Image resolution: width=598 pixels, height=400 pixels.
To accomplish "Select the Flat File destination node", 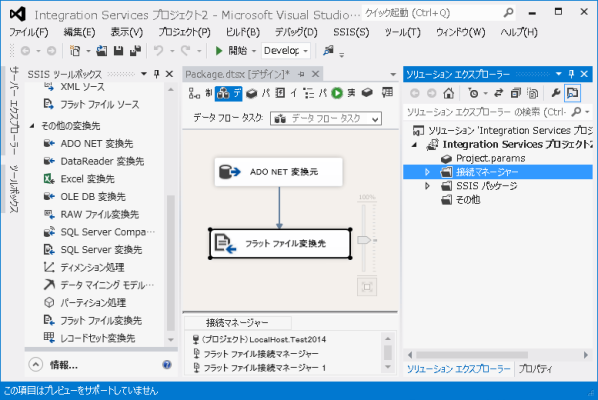I will 280,243.
